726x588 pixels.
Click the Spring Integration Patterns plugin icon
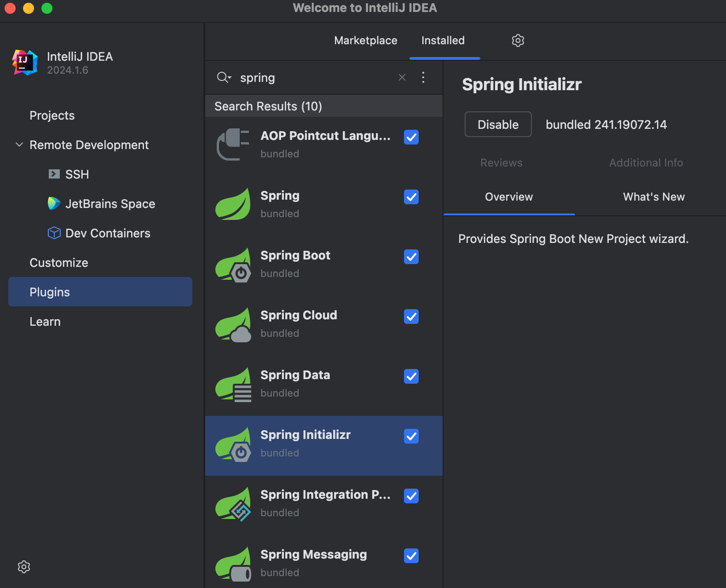pyautogui.click(x=233, y=504)
